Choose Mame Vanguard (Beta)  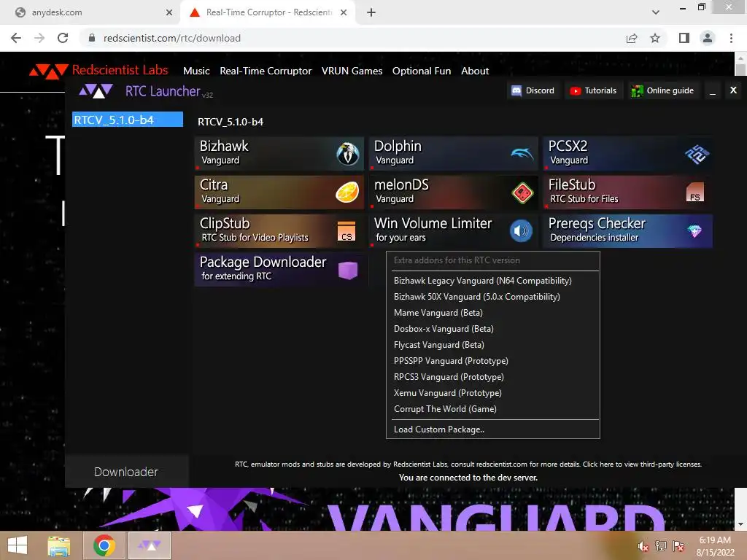pos(492,313)
